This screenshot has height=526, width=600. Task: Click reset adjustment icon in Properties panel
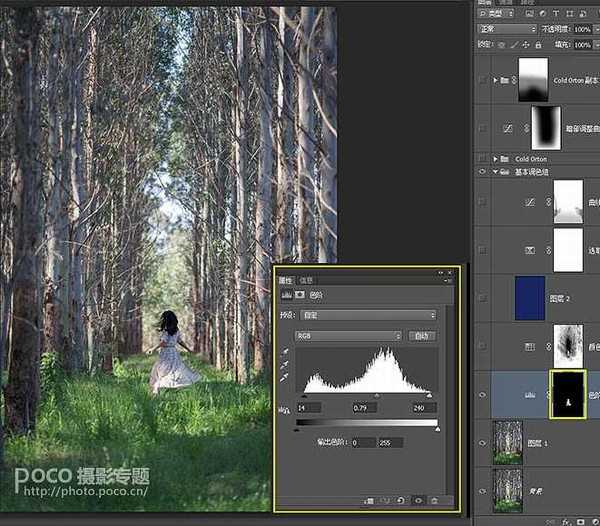401,500
